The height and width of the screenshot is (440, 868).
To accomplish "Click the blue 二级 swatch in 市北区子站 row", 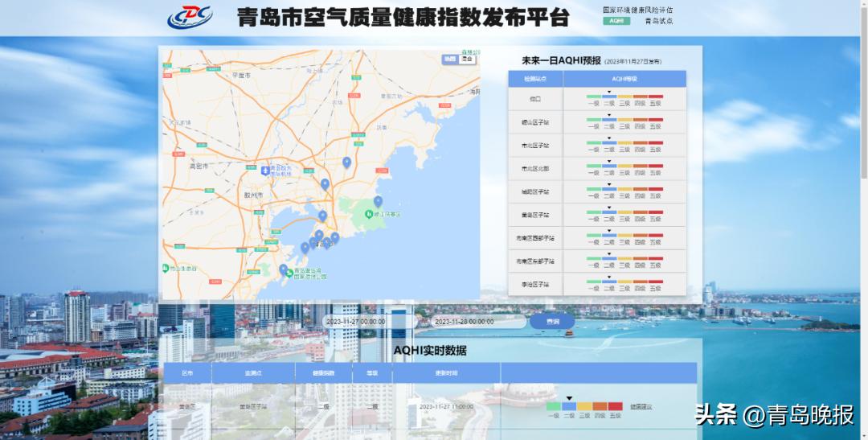I will tap(609, 143).
